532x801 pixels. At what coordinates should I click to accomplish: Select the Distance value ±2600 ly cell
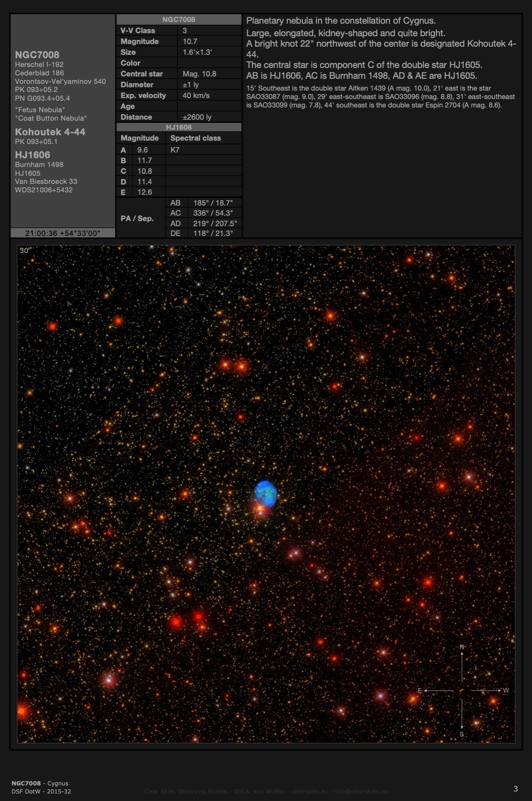click(x=209, y=117)
